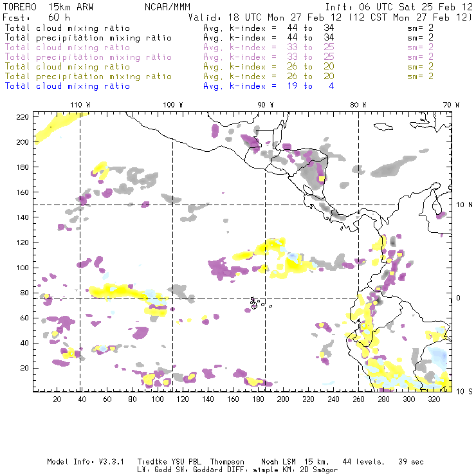Select "180" on the vertical axis
476x476 pixels.
tap(23, 167)
